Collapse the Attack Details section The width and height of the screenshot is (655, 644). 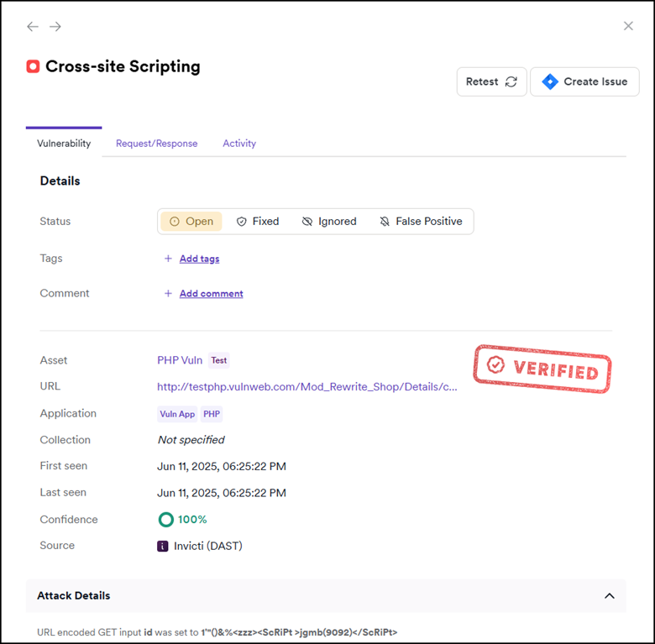(x=609, y=596)
